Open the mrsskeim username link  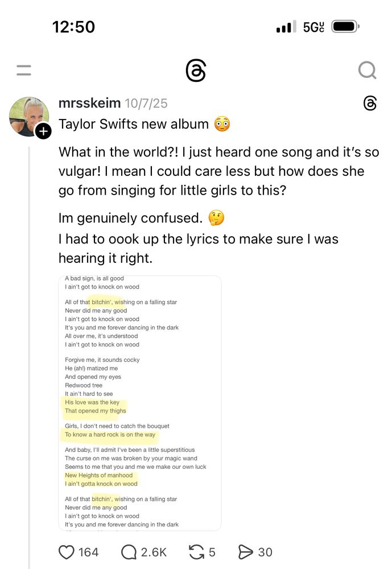[89, 103]
